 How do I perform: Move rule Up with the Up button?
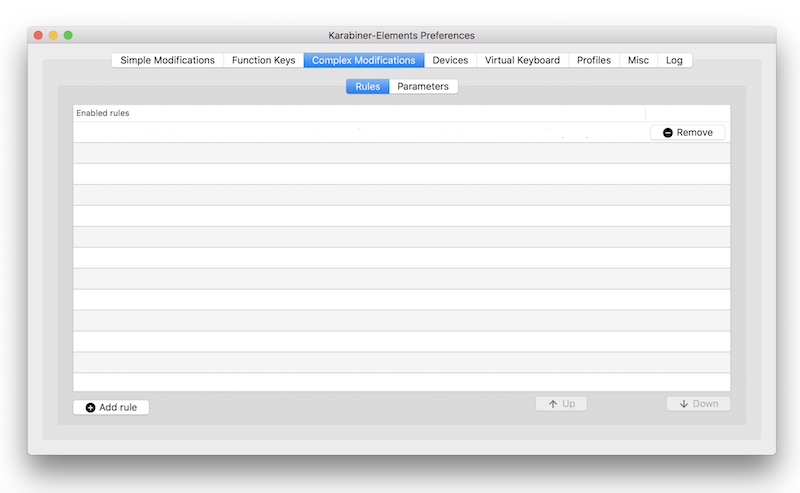coord(561,404)
